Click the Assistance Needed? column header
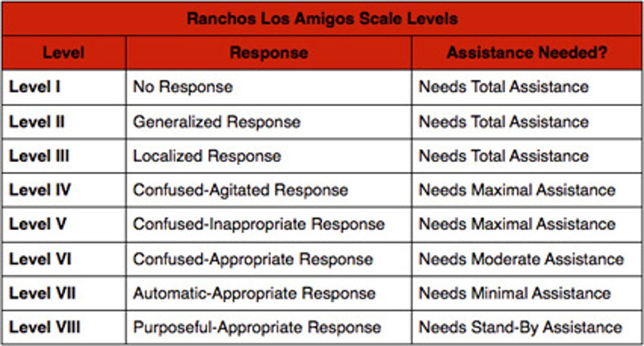The image size is (644, 346). (x=527, y=53)
